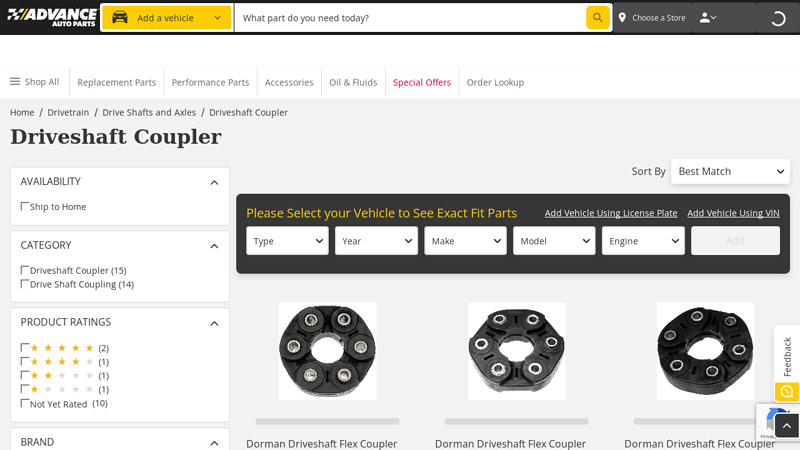This screenshot has height=450, width=800.
Task: Collapse the Product Ratings section
Action: click(x=214, y=323)
